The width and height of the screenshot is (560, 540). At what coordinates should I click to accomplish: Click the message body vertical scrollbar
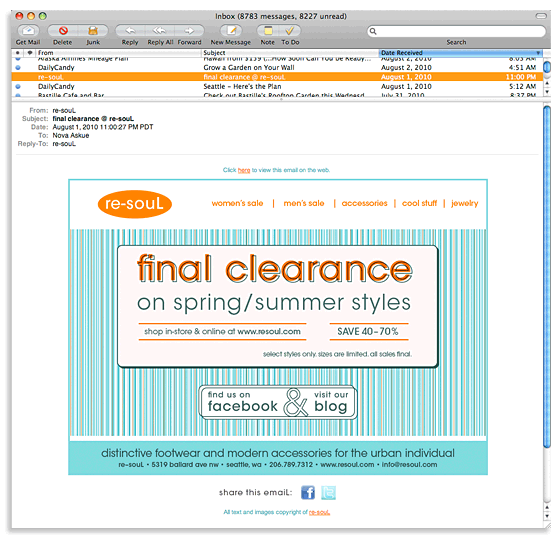click(547, 275)
